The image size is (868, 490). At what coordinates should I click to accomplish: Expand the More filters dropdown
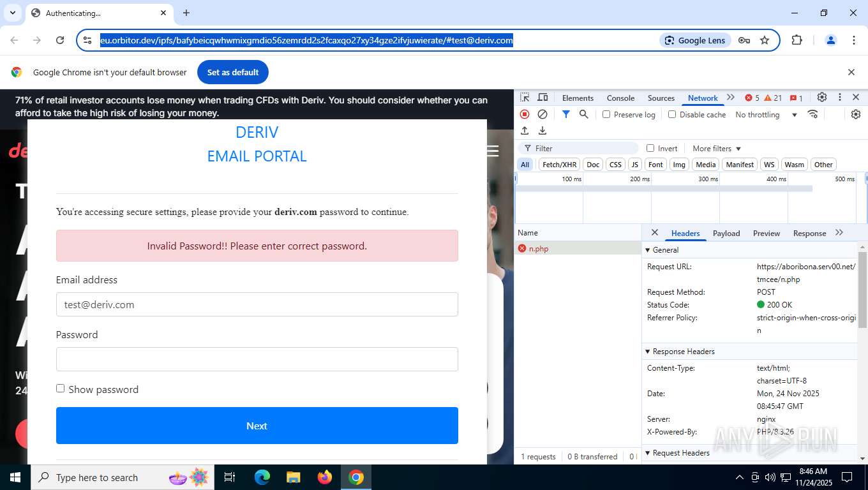(717, 148)
